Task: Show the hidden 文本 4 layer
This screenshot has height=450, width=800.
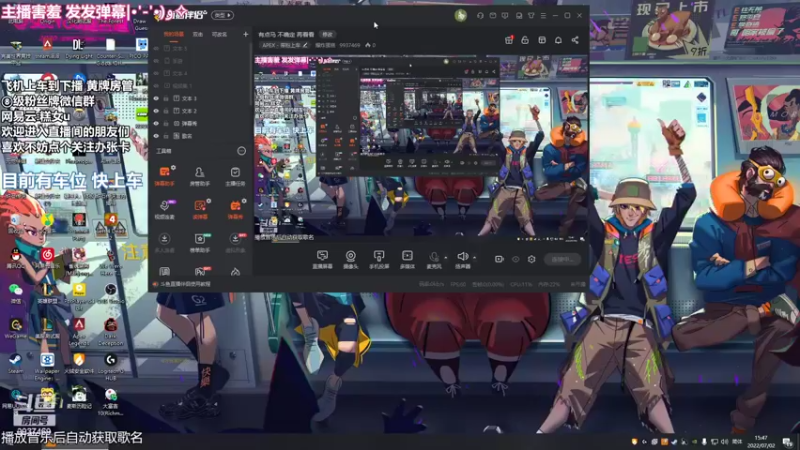Action: [156, 73]
